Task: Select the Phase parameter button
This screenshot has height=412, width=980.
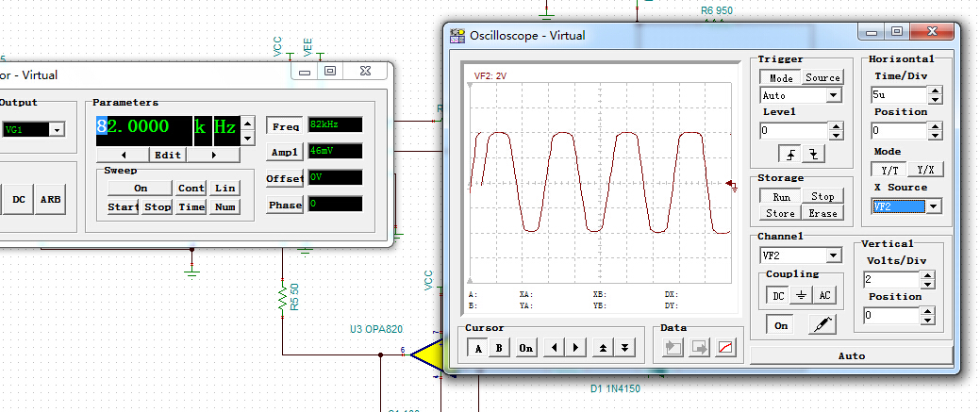Action: click(x=285, y=205)
